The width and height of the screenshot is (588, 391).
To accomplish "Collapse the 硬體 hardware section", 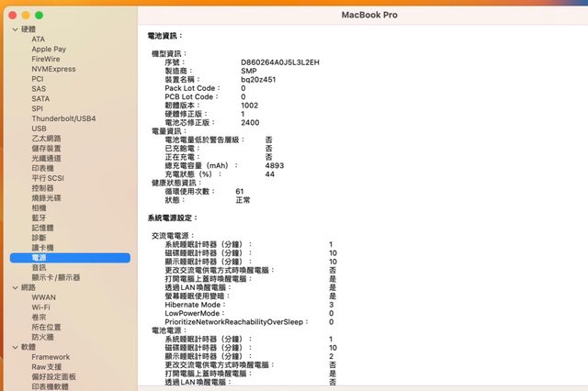I will (x=13, y=30).
